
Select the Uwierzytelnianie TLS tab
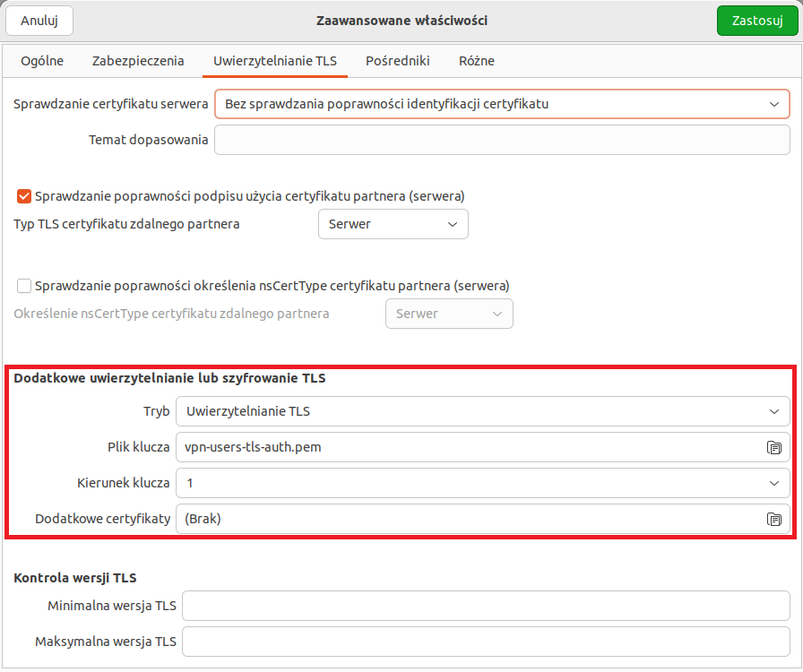click(275, 61)
